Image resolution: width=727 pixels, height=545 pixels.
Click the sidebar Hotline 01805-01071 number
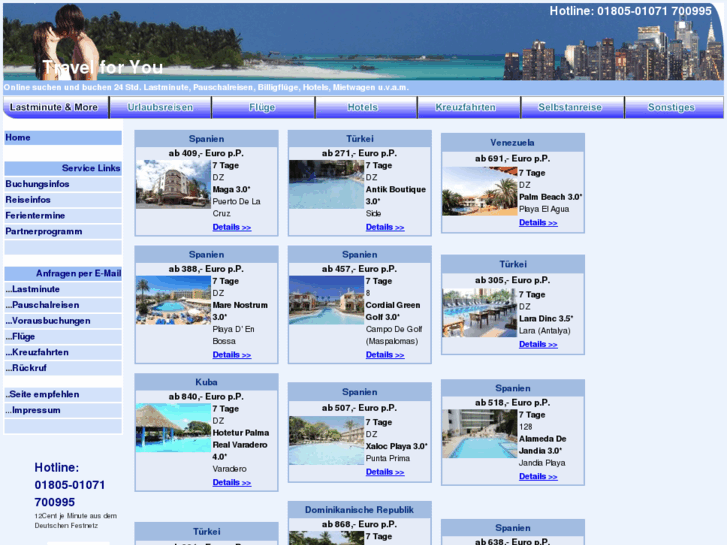(x=70, y=485)
